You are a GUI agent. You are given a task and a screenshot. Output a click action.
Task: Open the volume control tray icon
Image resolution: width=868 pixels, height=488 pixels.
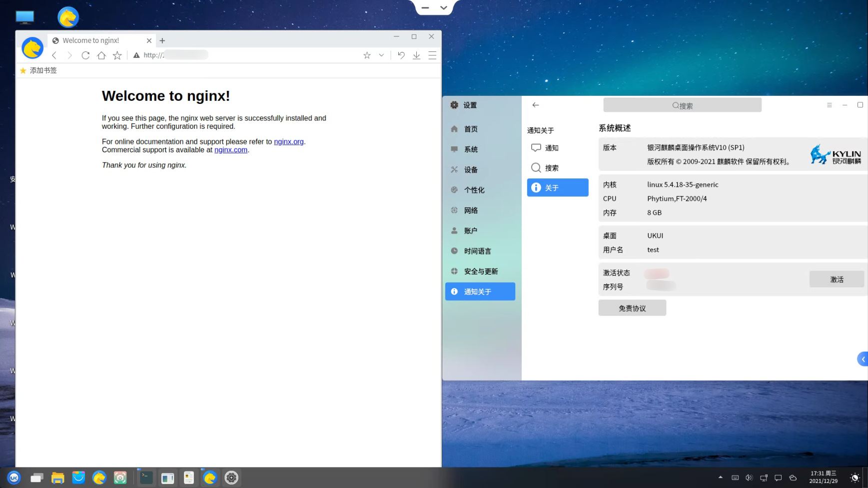click(x=749, y=478)
